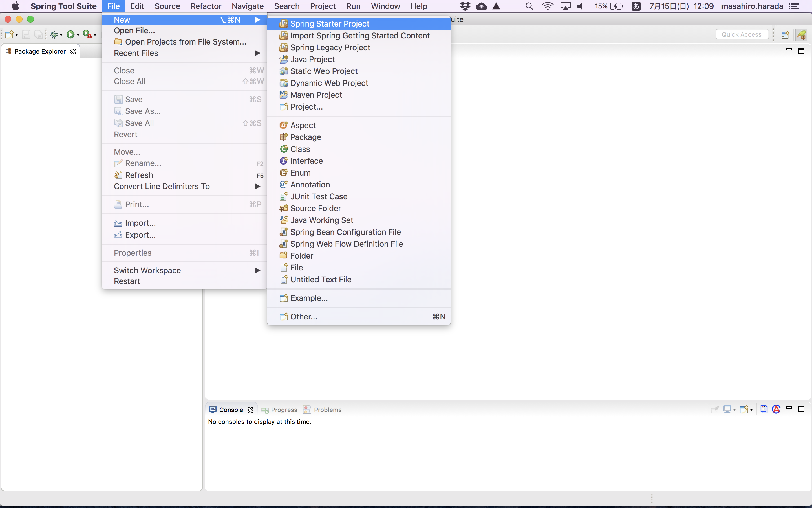Click Refresh in File menu
812x508 pixels.
185,175
